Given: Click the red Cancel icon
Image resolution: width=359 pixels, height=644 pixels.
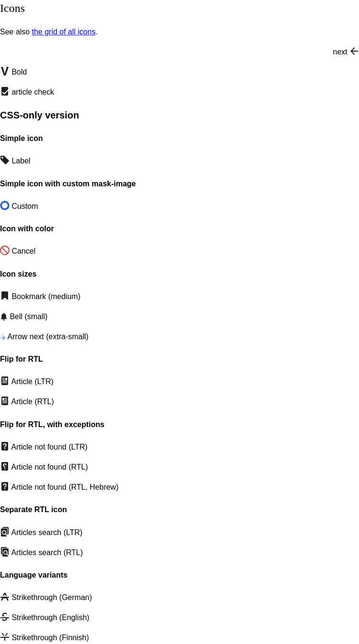Looking at the screenshot, I should 5,250.
